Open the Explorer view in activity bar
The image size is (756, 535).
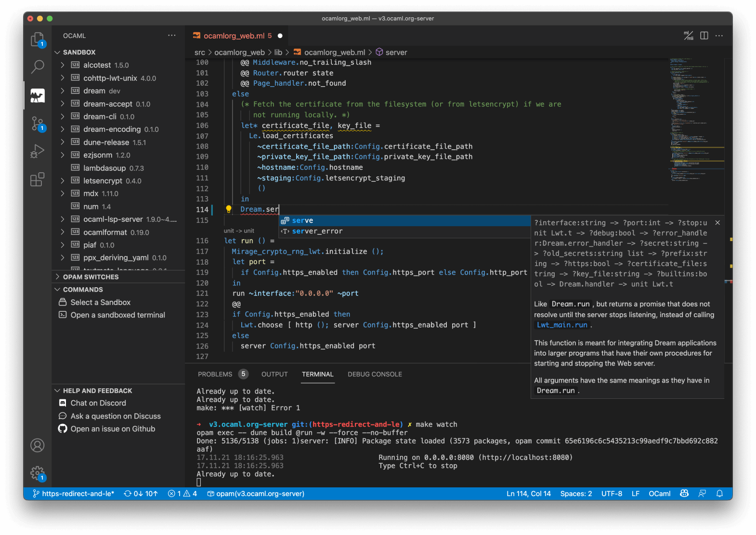point(38,39)
